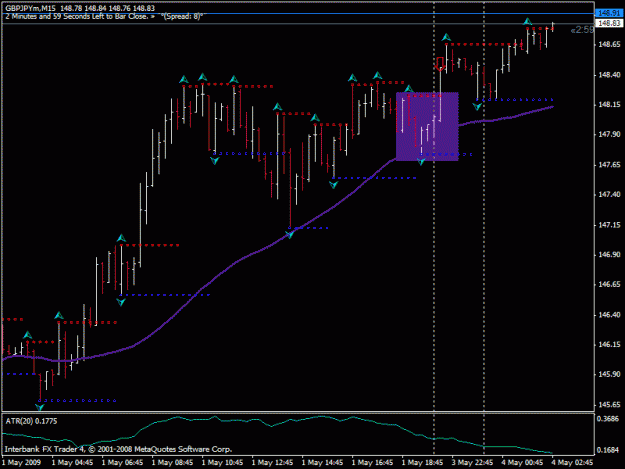625x469 pixels.
Task: Select the green ATR indicator line
Action: [279, 422]
